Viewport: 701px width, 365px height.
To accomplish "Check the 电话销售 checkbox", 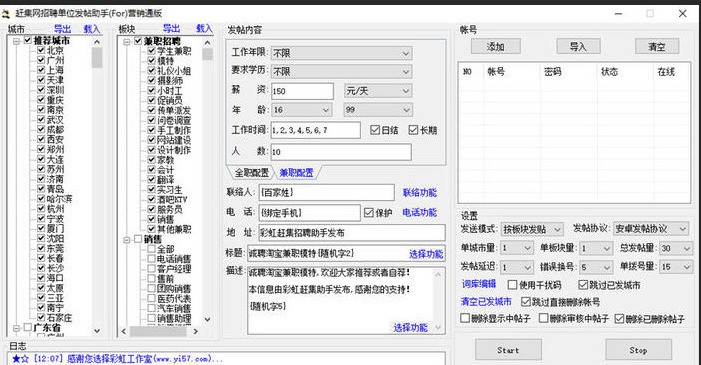I will (x=151, y=259).
